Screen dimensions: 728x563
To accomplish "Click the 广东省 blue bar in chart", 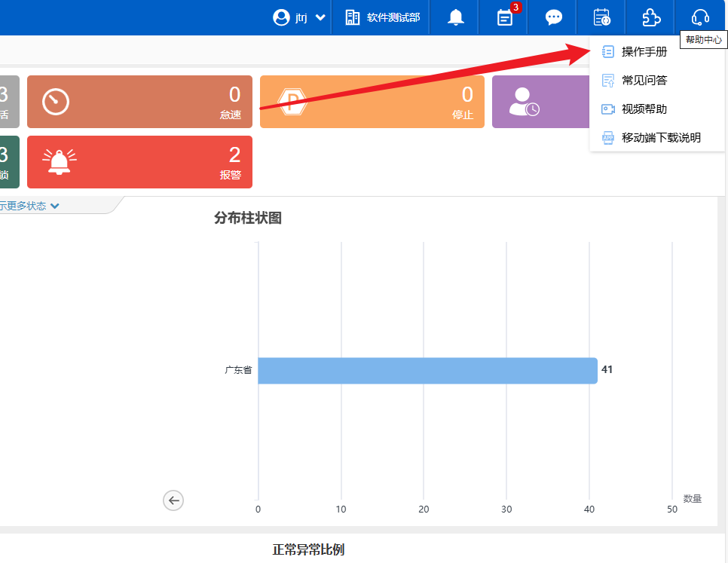I will click(427, 371).
